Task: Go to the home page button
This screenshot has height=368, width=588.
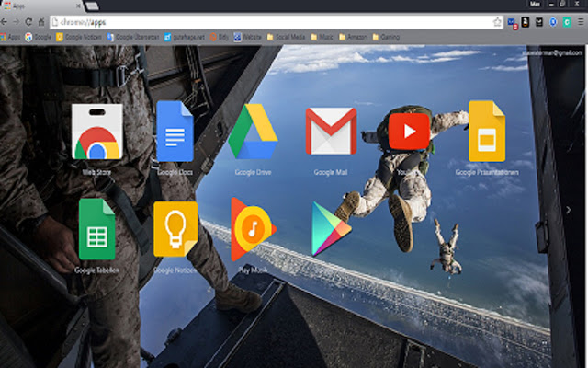Action: pos(41,22)
